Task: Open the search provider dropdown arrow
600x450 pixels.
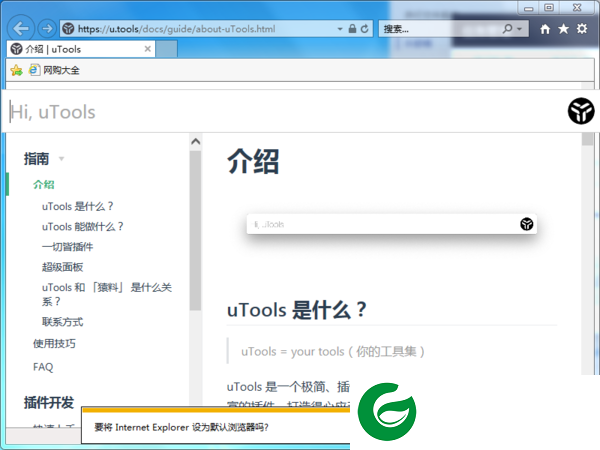Action: (519, 29)
